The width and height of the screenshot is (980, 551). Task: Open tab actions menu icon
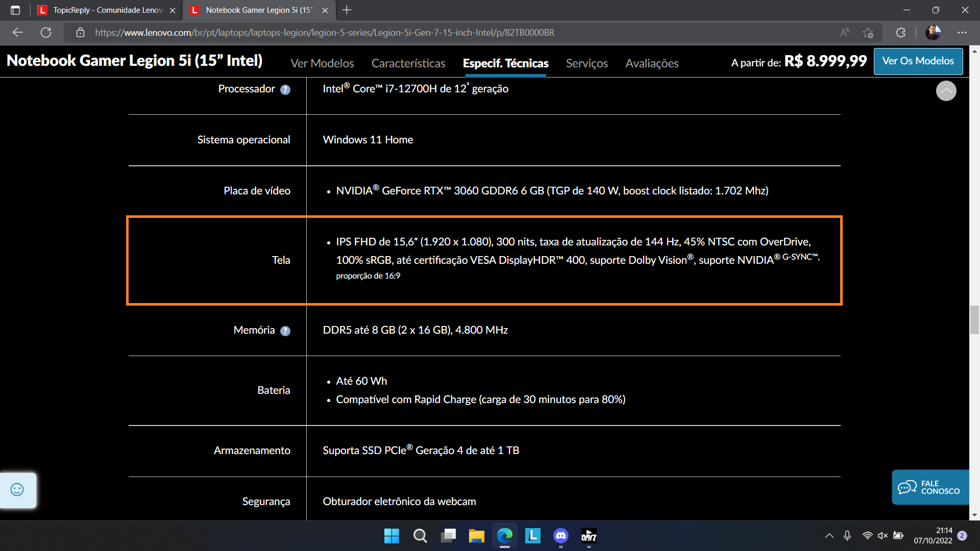15,10
